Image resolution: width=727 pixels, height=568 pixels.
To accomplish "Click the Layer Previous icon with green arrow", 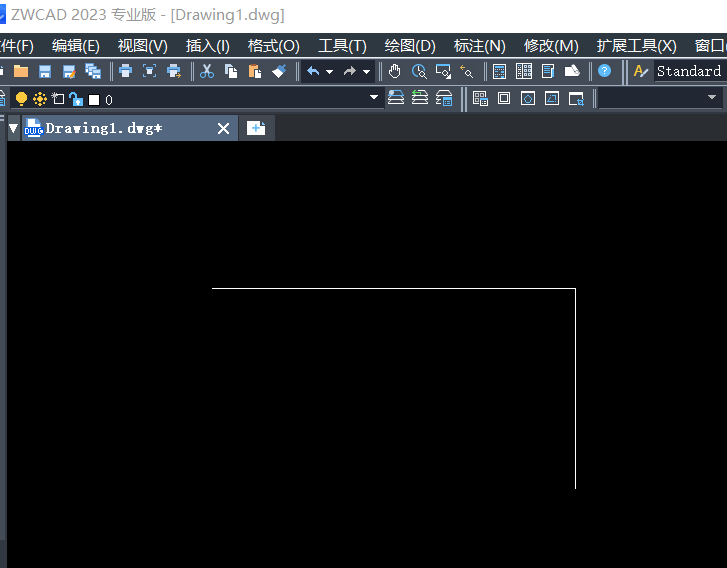I will coord(420,98).
